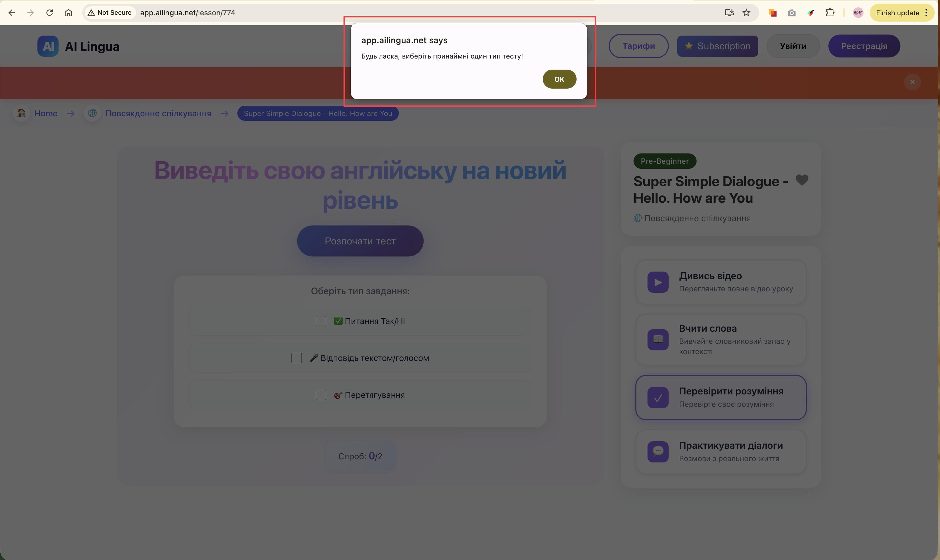Enable Відповідь текстом/голосом checkbox
The image size is (940, 560).
297,358
